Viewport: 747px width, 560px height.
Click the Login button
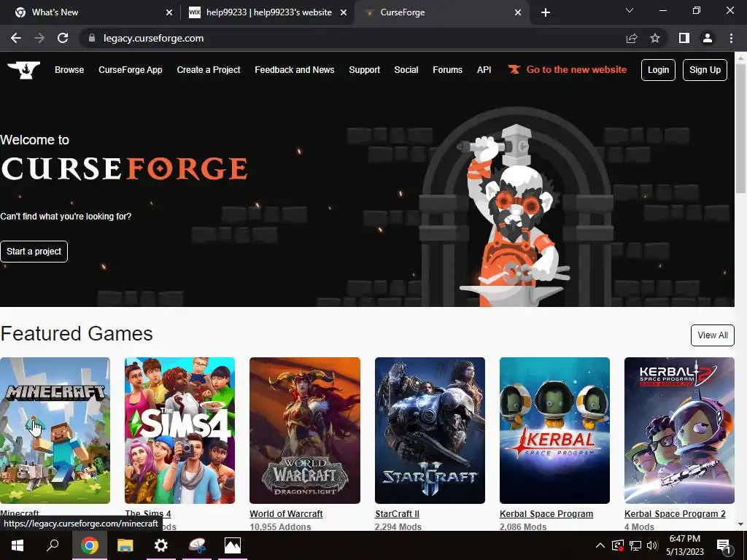(658, 70)
